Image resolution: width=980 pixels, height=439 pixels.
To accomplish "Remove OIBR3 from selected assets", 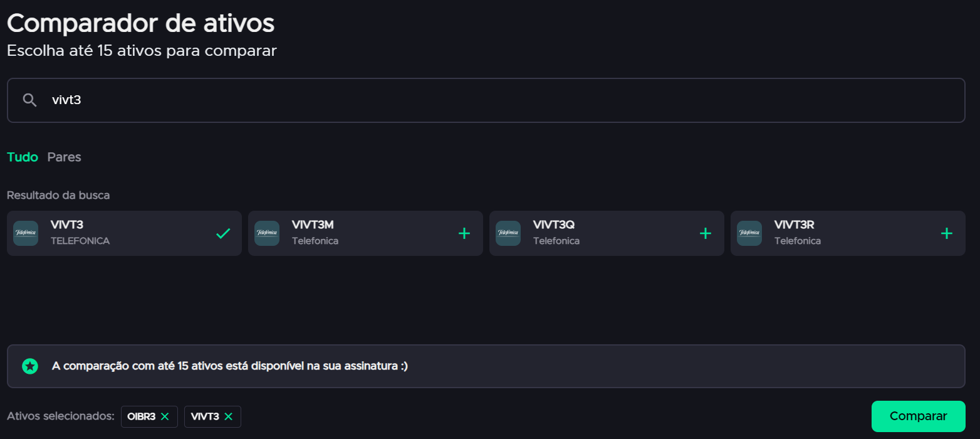I will [165, 416].
